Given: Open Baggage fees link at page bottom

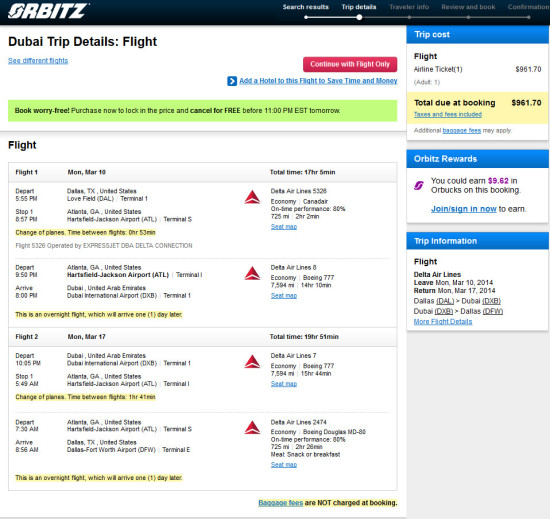Looking at the screenshot, I should tap(281, 503).
